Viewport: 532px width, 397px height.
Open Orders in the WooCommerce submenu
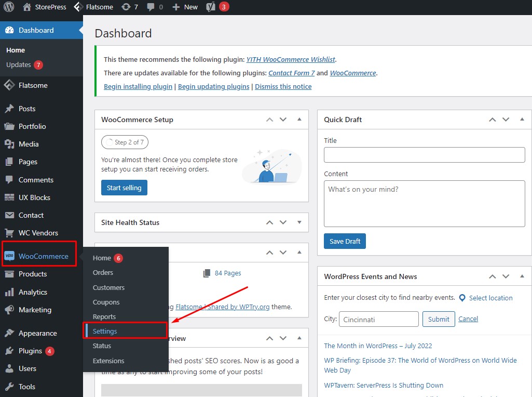(x=103, y=272)
